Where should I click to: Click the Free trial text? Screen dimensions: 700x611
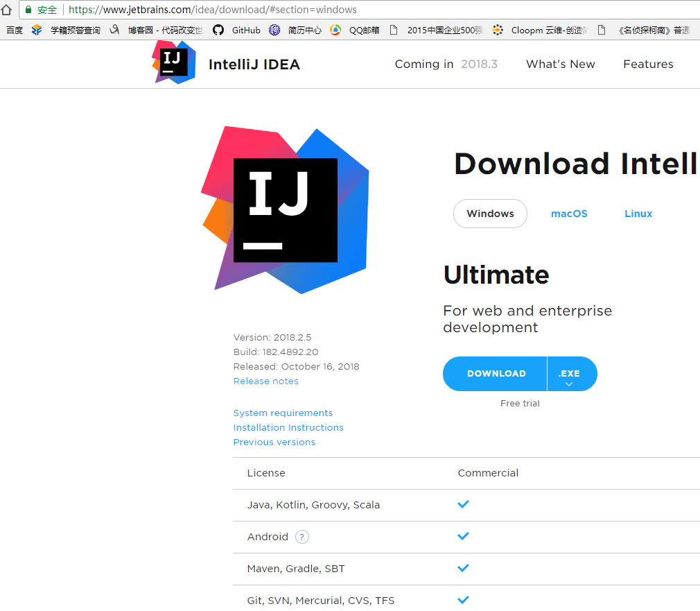coord(520,404)
